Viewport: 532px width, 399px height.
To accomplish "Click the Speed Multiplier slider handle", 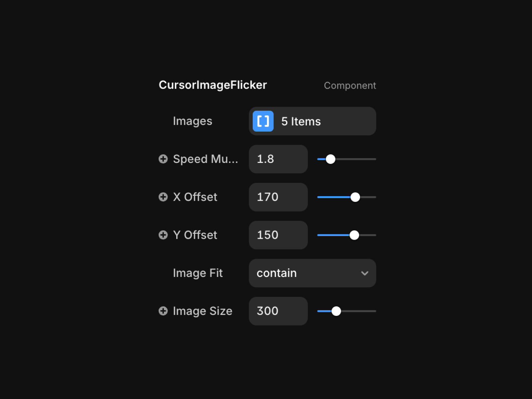I will 331,159.
